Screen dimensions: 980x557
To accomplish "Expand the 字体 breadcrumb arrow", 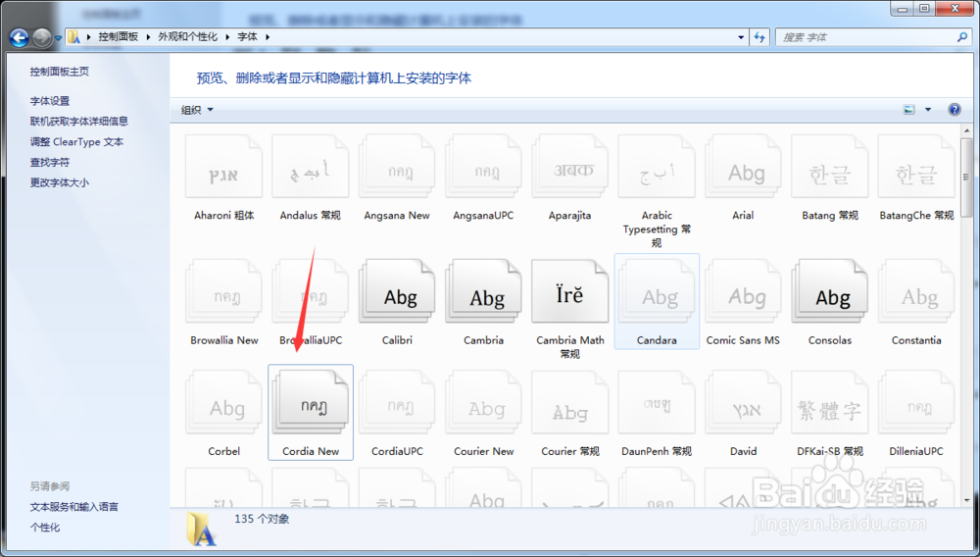I will pyautogui.click(x=268, y=37).
